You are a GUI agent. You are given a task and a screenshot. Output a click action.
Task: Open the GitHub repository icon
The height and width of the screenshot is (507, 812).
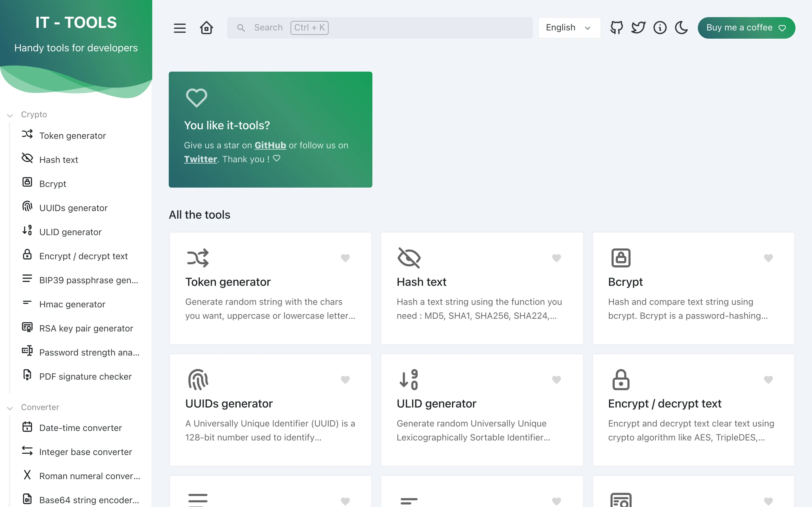click(x=616, y=28)
